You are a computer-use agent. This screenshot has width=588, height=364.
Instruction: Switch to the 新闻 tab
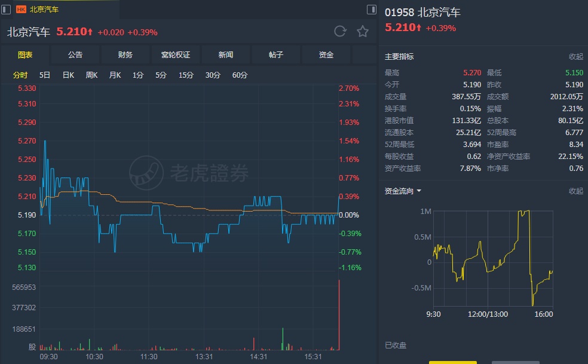[x=226, y=55]
